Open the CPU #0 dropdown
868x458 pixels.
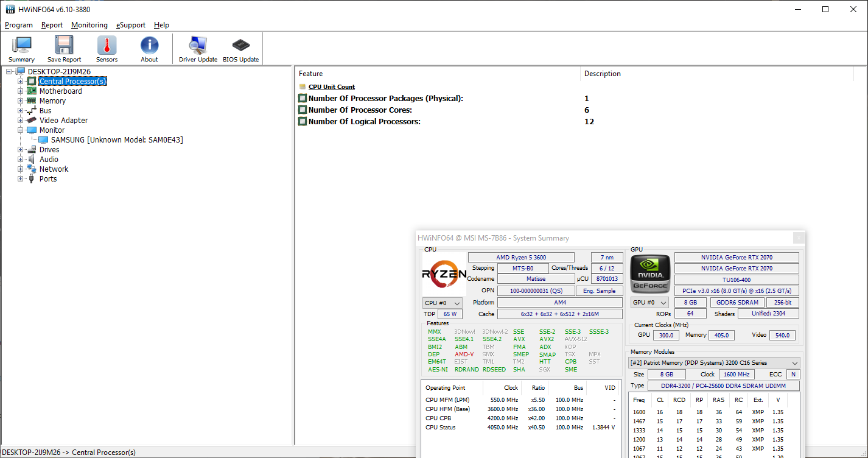point(443,303)
